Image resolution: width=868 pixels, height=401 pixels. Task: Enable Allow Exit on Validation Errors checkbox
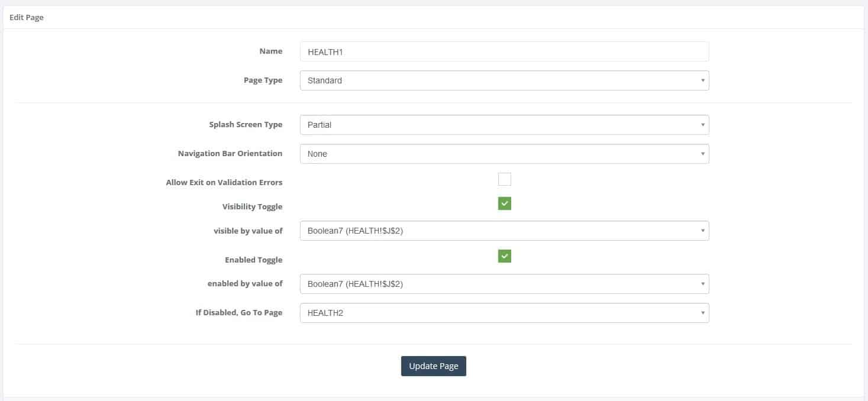504,179
